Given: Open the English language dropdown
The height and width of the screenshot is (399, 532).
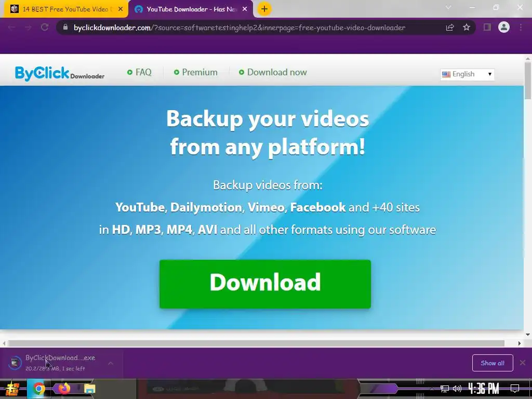Looking at the screenshot, I should point(467,74).
